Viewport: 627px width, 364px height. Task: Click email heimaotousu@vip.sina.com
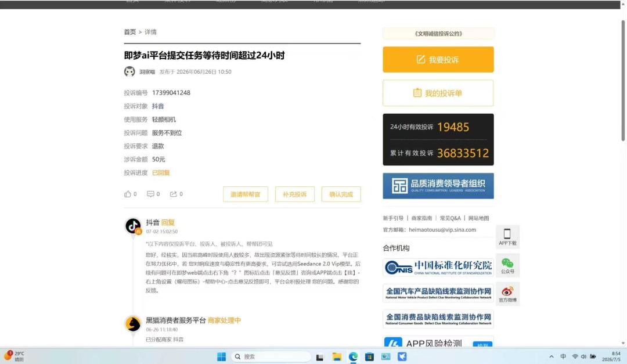click(x=442, y=230)
